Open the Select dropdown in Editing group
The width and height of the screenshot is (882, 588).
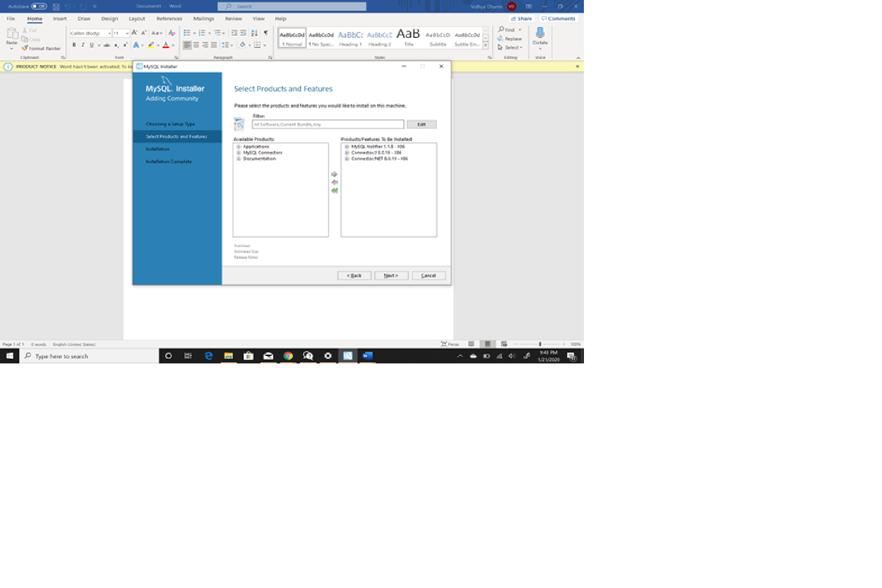tap(510, 47)
